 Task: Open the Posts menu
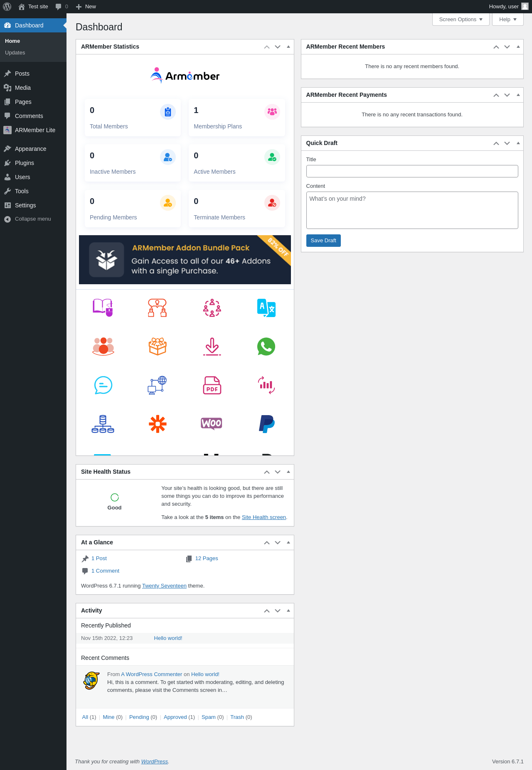pos(33,74)
